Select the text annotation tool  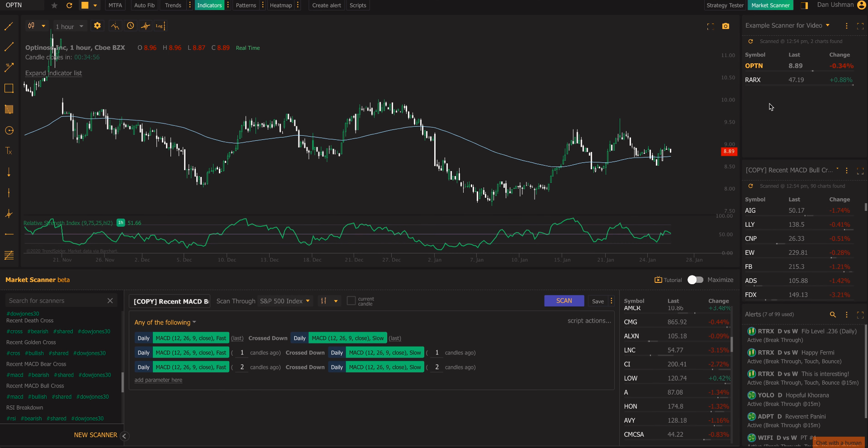coord(9,151)
